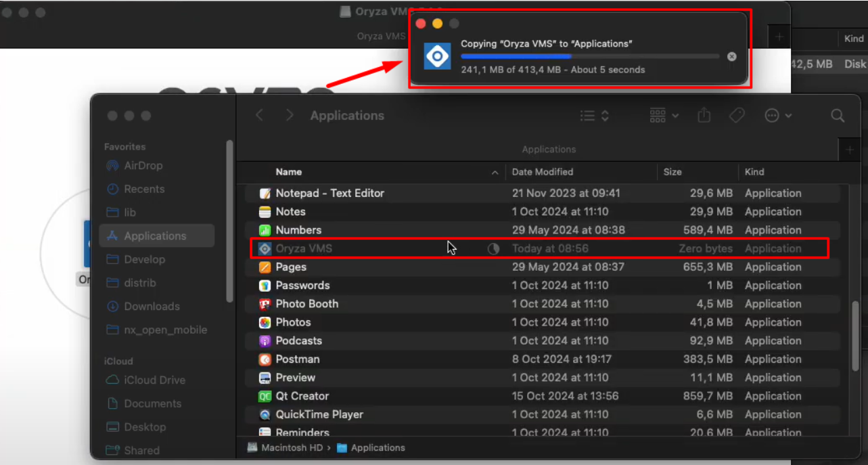Select the Postman app icon
Image resolution: width=868 pixels, height=465 pixels.
click(x=265, y=359)
